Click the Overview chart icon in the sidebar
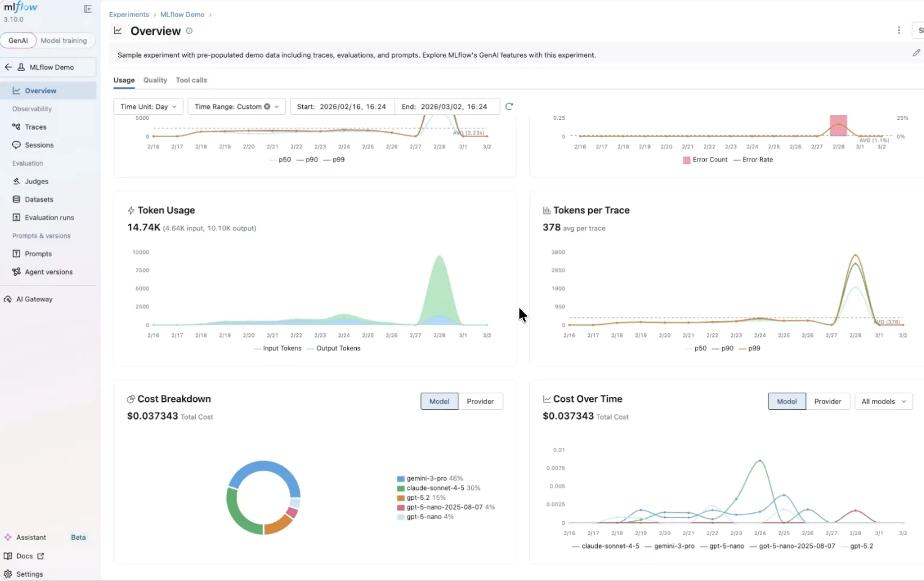 coord(17,91)
